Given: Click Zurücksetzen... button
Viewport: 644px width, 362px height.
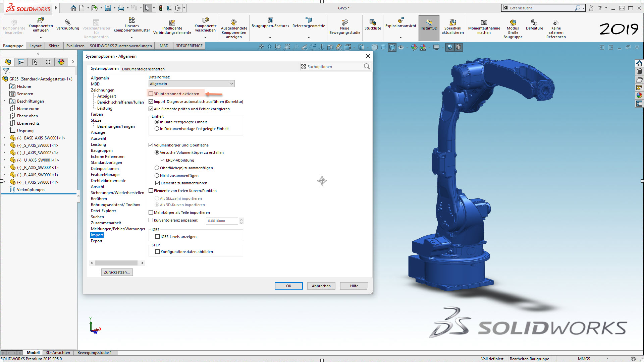Looking at the screenshot, I should [x=117, y=272].
